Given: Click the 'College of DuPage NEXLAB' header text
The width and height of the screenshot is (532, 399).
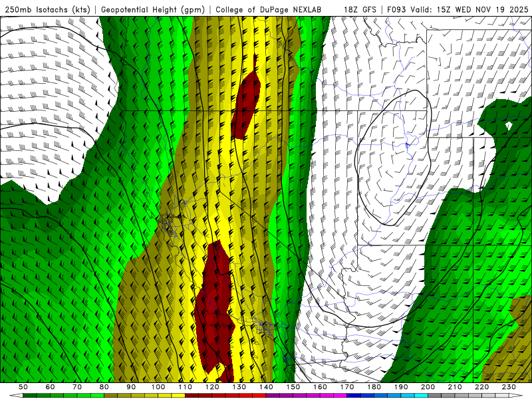Looking at the screenshot, I should 269,9.
